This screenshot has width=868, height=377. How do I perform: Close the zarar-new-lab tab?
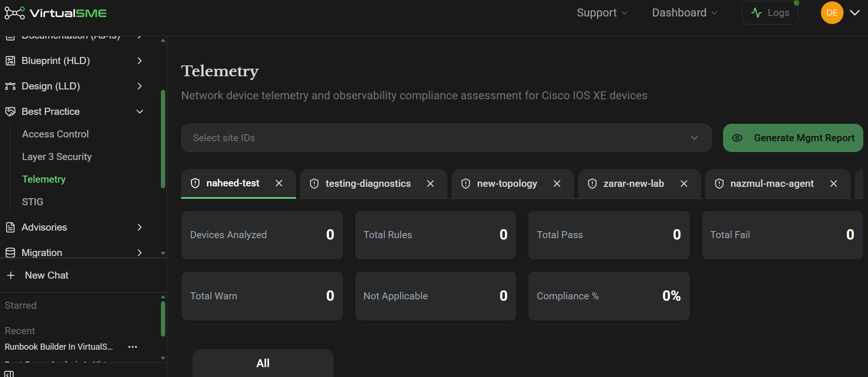[x=684, y=184]
